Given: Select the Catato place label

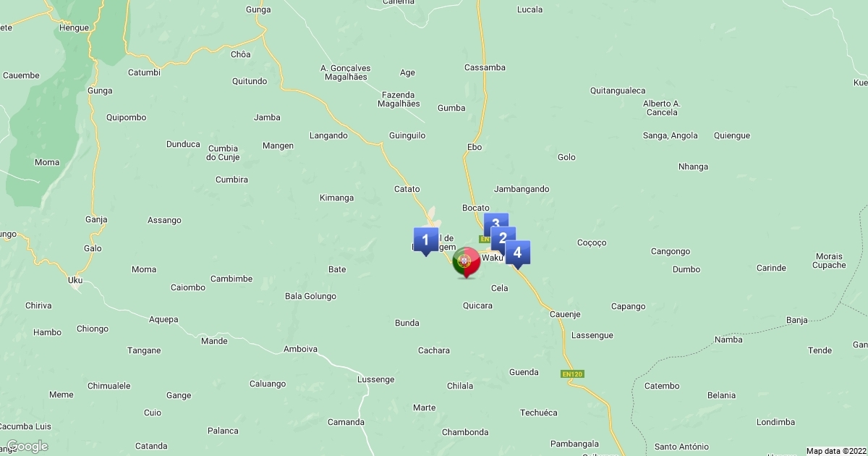Looking at the screenshot, I should [x=407, y=189].
